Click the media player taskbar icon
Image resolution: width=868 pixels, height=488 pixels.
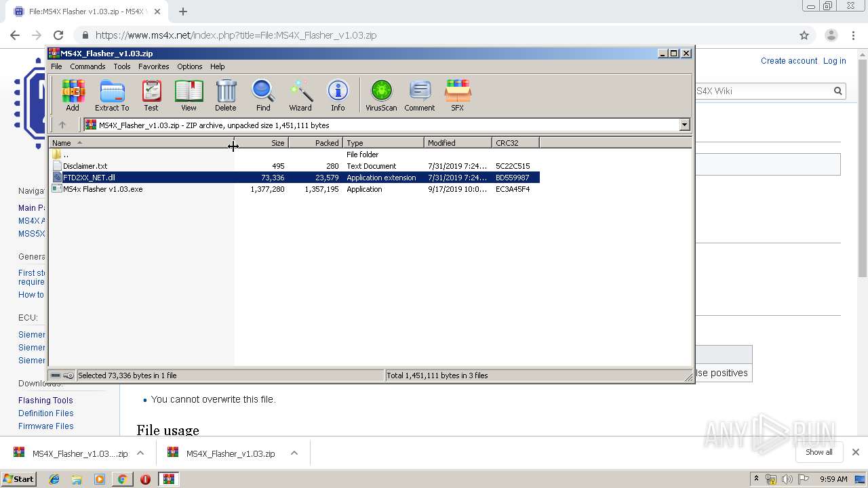tap(100, 479)
